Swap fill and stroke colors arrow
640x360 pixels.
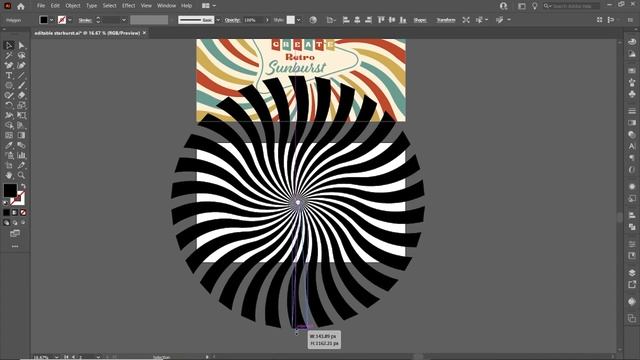click(23, 186)
